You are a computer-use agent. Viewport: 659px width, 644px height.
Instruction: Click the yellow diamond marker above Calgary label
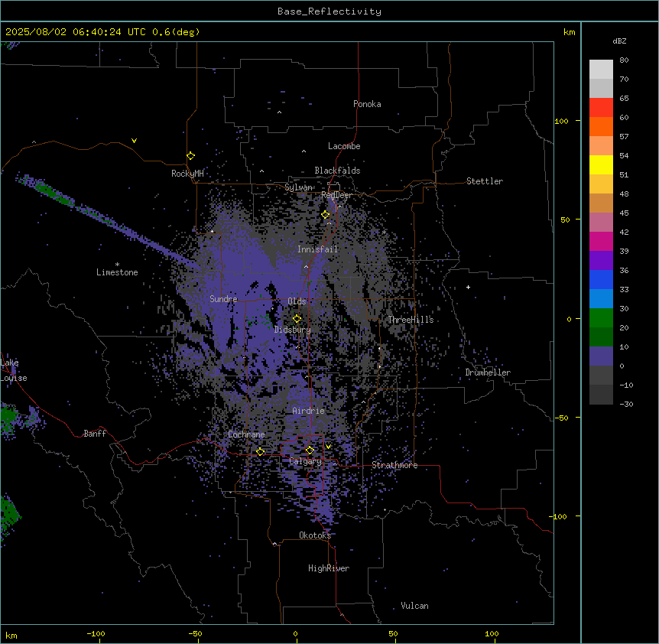(310, 450)
